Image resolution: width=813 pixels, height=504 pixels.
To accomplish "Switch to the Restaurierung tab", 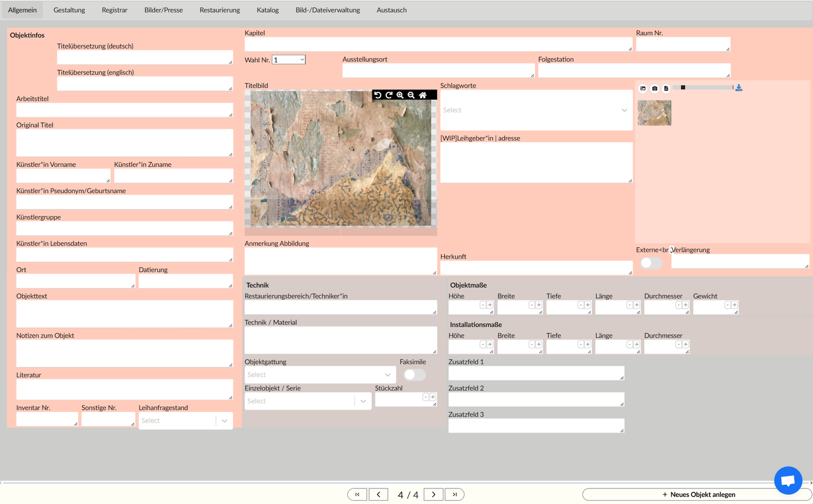I will point(219,10).
